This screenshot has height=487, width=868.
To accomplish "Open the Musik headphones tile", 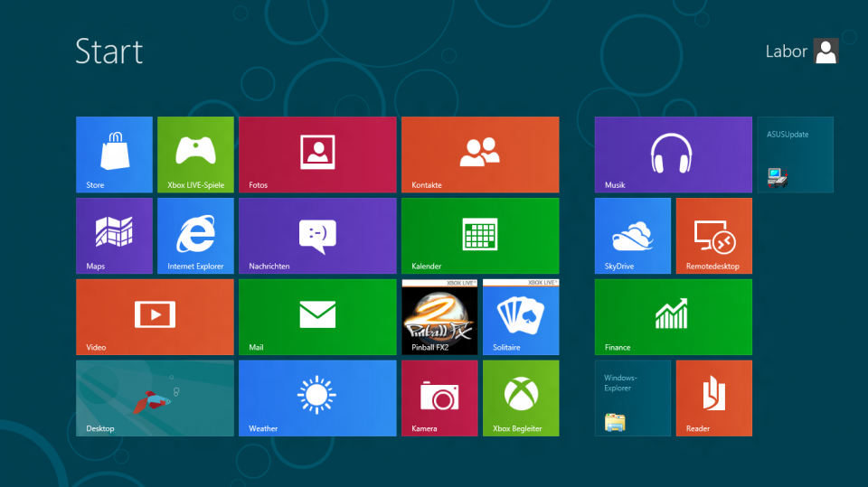I will coord(673,155).
